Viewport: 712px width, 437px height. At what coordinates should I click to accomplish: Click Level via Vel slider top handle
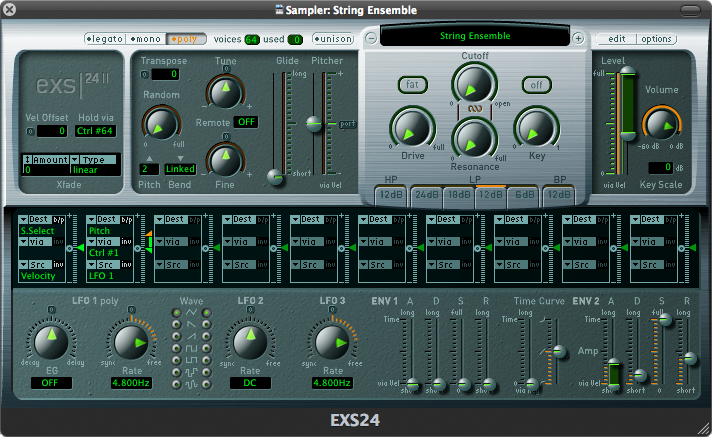pos(628,71)
